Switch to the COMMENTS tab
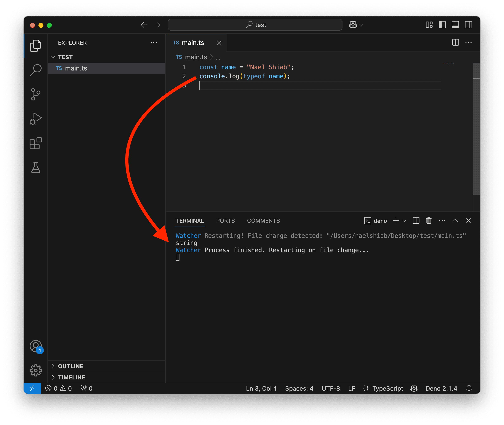Screen dimensions: 504x425 coord(263,221)
